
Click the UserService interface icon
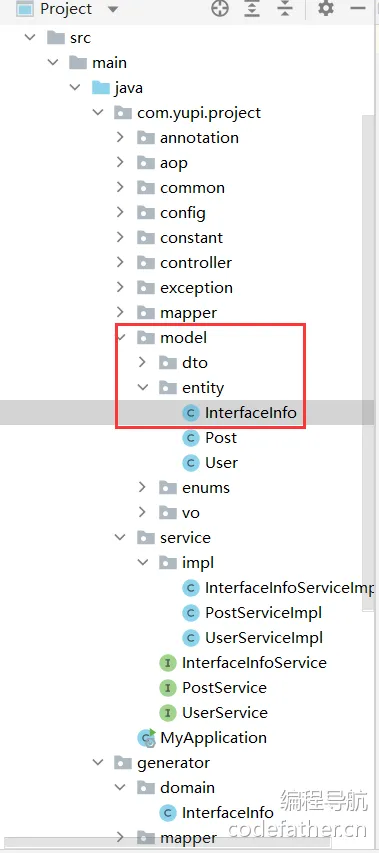168,713
